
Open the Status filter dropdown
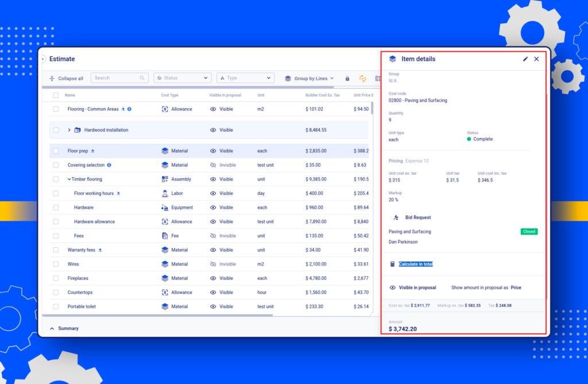coord(183,78)
